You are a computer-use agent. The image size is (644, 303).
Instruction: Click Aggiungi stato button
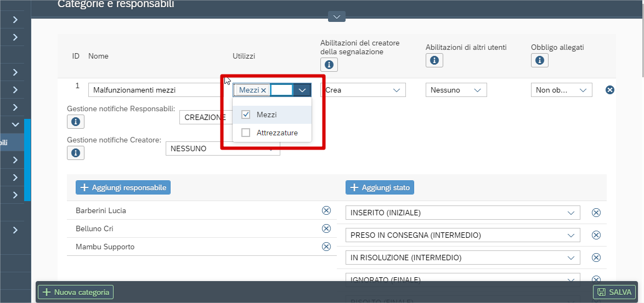[x=380, y=187]
